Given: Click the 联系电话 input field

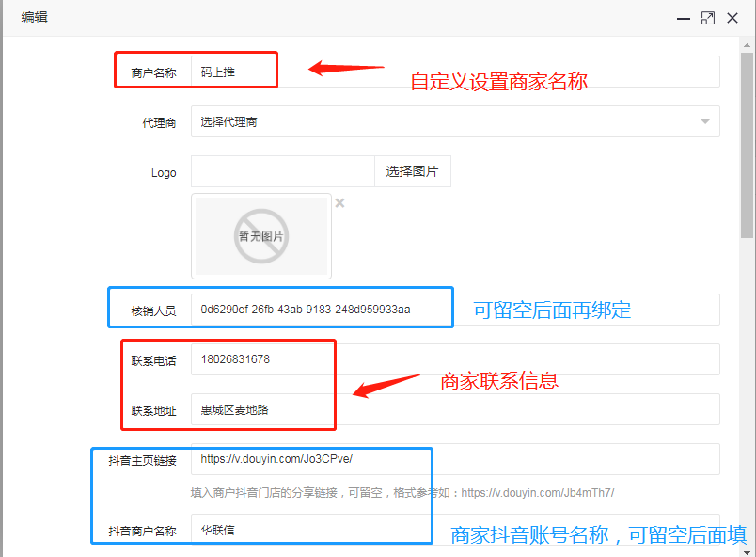Looking at the screenshot, I should [x=455, y=359].
